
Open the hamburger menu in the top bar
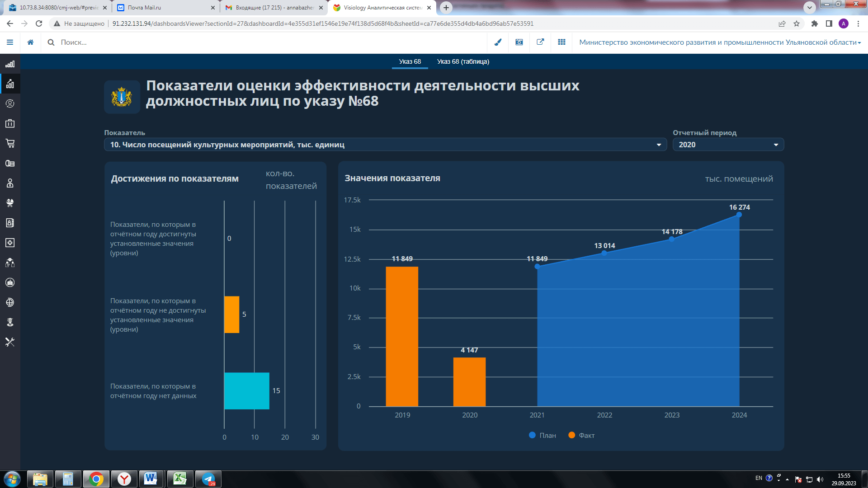point(10,42)
